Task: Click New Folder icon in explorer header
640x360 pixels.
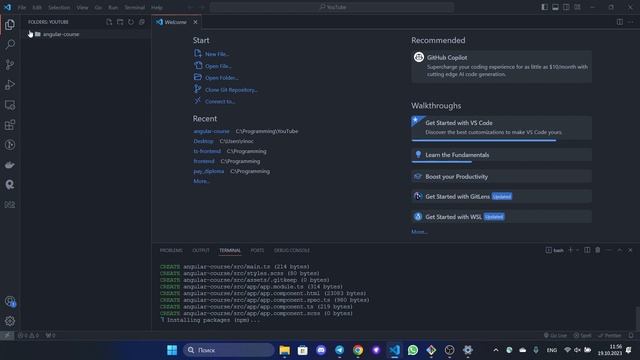Action: (x=120, y=22)
